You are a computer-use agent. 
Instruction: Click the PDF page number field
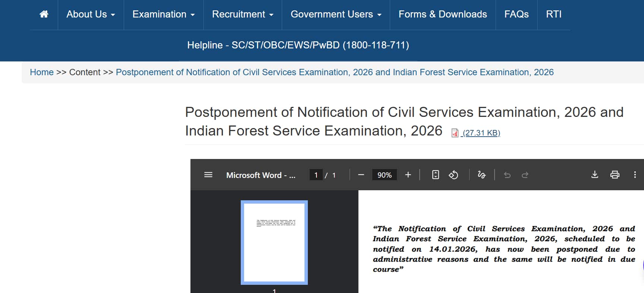tap(316, 175)
